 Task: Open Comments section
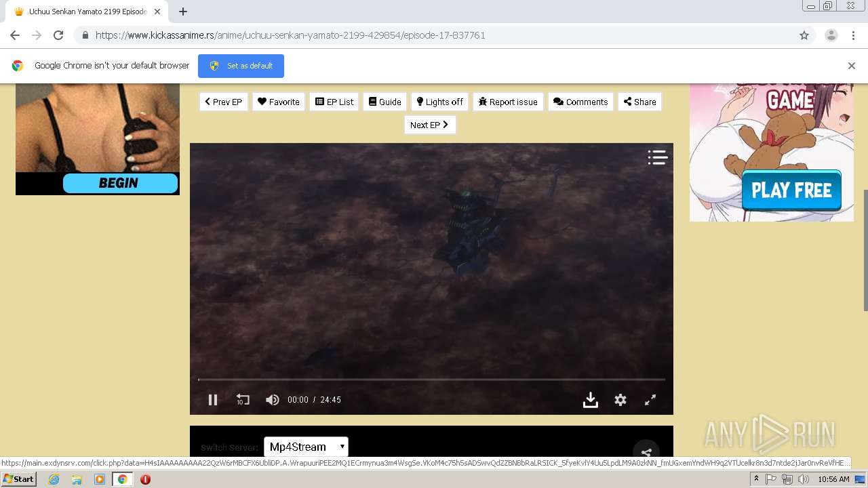coord(580,102)
